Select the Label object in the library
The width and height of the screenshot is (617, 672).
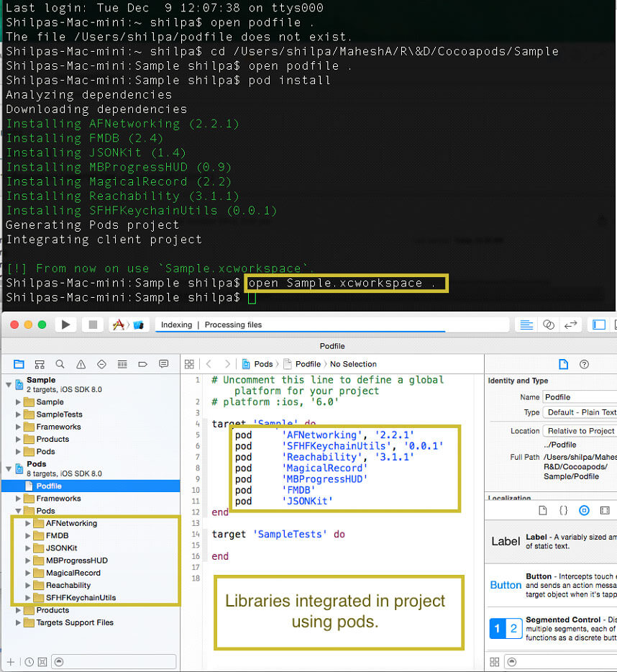coord(551,542)
